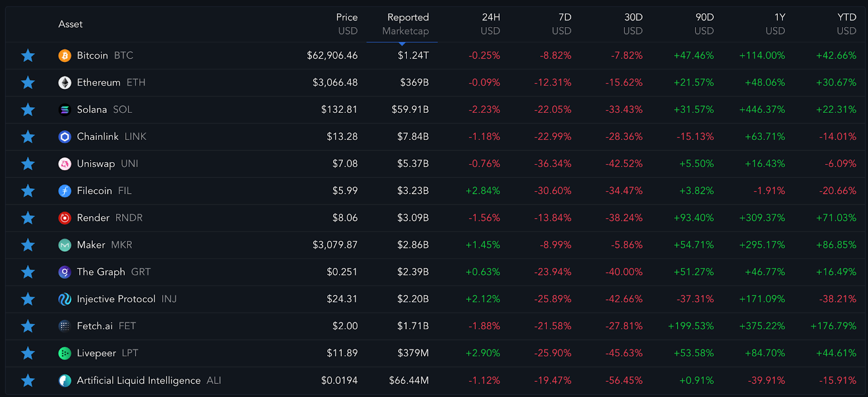Sort by 90D USD column
The height and width of the screenshot is (397, 868).
[x=704, y=24]
